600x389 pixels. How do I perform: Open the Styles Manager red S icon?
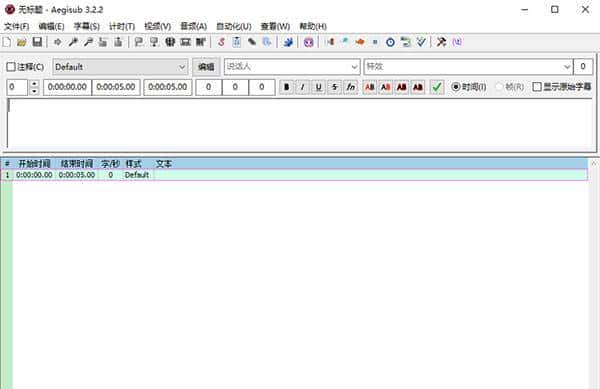point(221,42)
